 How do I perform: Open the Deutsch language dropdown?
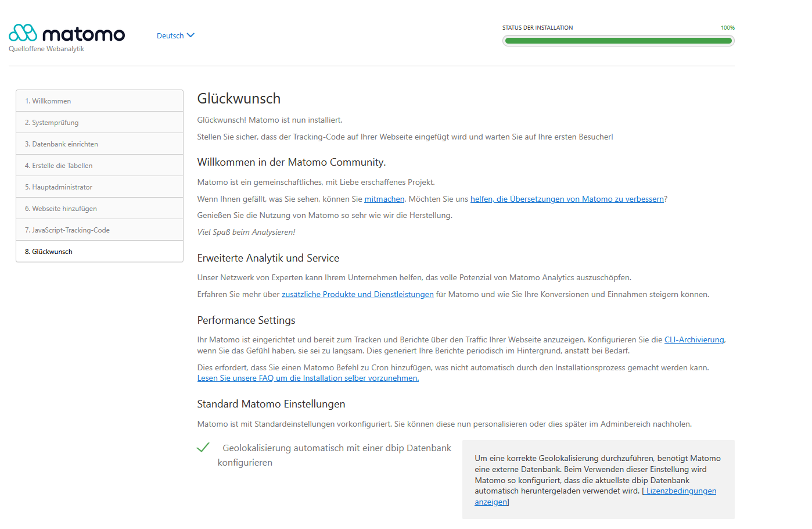click(x=175, y=35)
